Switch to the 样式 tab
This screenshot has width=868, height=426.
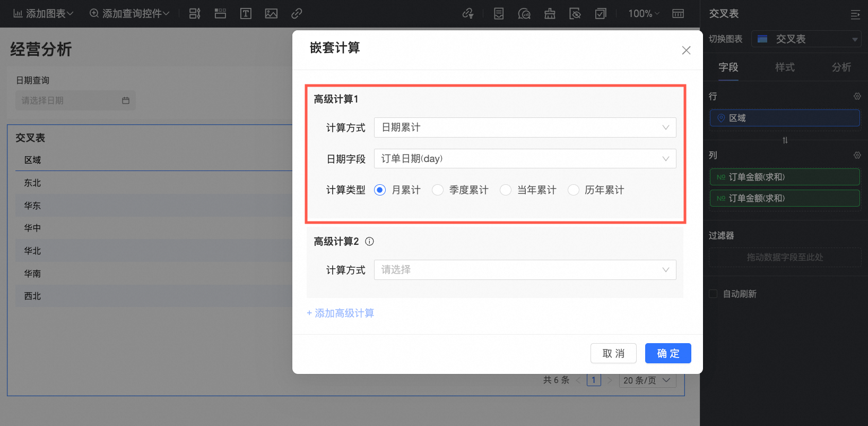(x=785, y=67)
